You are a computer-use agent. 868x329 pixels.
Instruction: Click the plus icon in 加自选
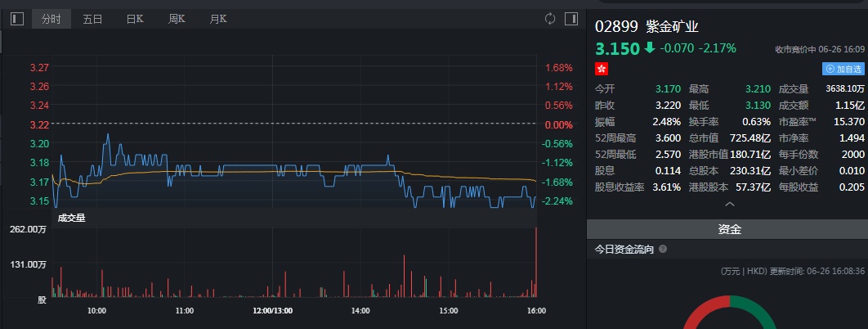click(x=830, y=70)
